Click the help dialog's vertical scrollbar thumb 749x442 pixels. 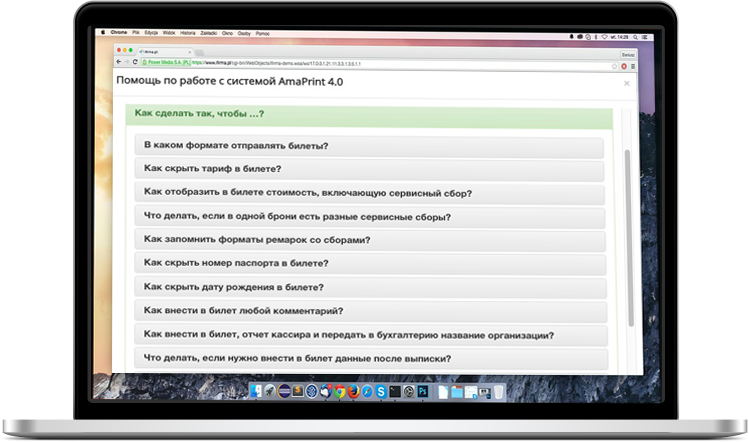[629, 238]
